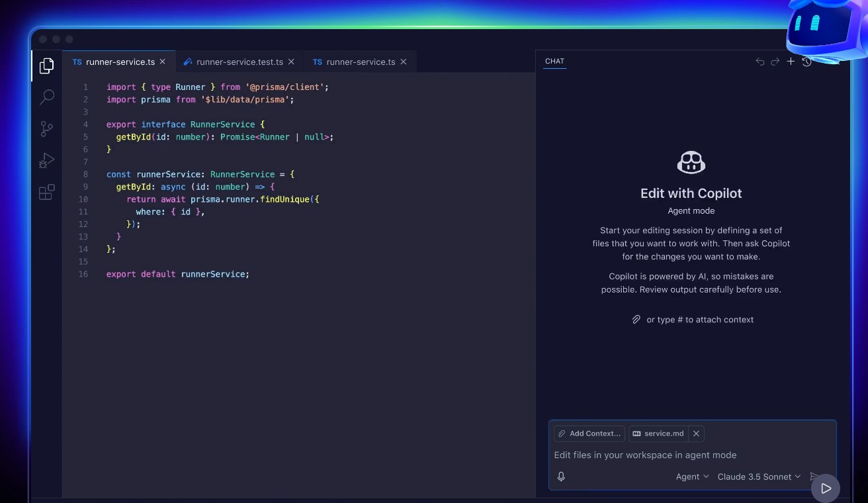Click the undo arrow in chat header
Image resolution: width=868 pixels, height=503 pixels.
pos(760,62)
